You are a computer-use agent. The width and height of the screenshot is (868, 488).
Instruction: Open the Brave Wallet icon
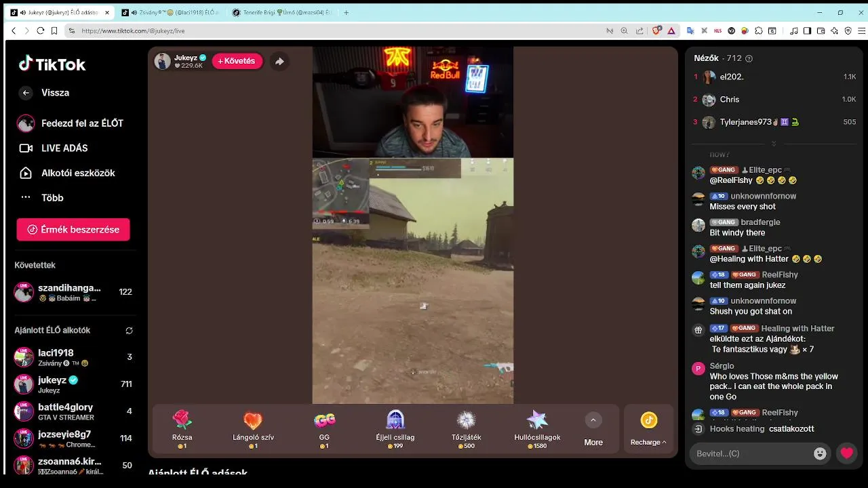click(821, 30)
